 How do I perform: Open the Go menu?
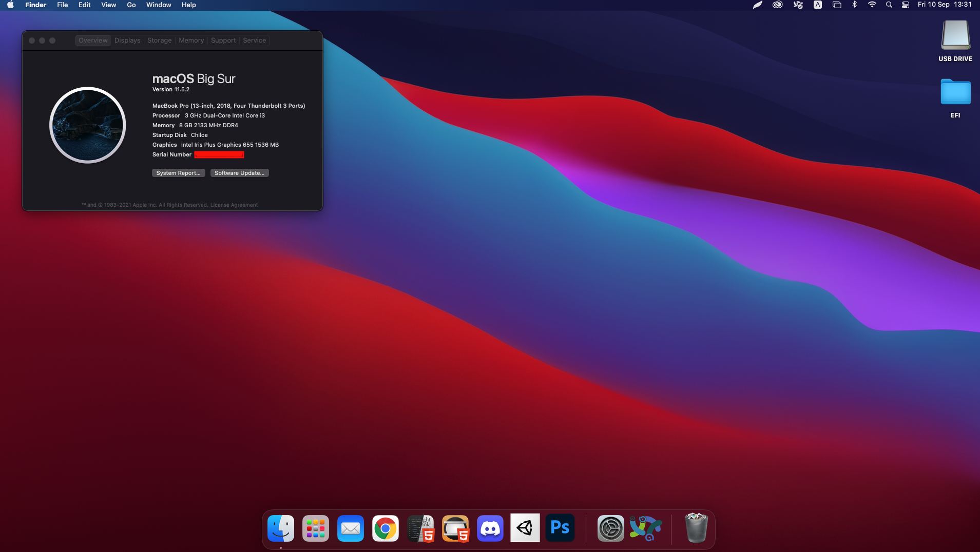point(131,5)
